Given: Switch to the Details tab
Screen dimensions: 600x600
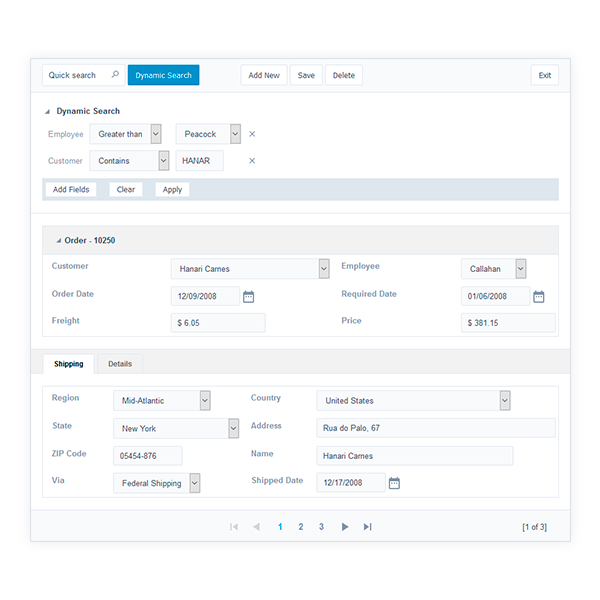Looking at the screenshot, I should pos(120,364).
